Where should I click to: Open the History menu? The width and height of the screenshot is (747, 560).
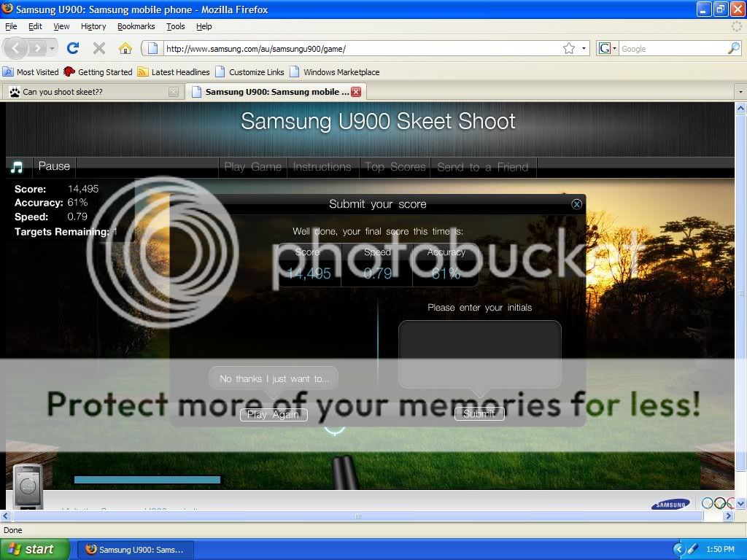(x=93, y=26)
